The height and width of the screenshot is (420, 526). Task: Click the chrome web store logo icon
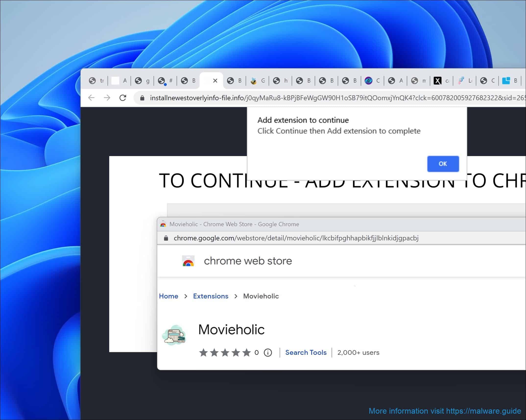pyautogui.click(x=188, y=261)
